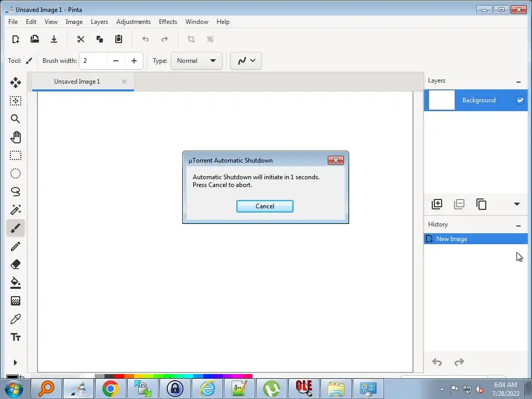Increase brush width with plus button
This screenshot has width=532, height=399.
134,61
